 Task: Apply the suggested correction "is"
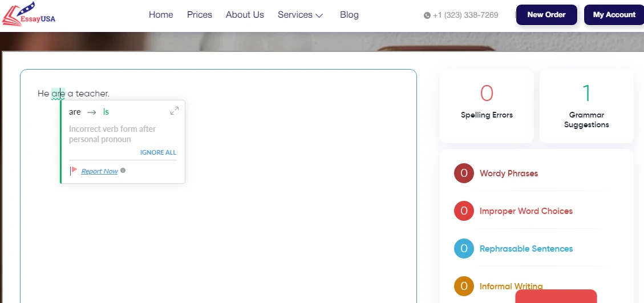click(106, 112)
